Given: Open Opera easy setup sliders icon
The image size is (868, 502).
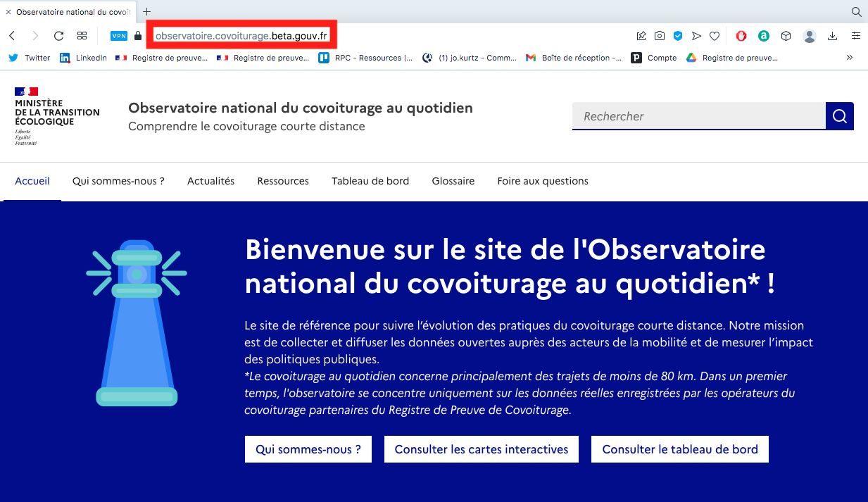Looking at the screenshot, I should [856, 36].
